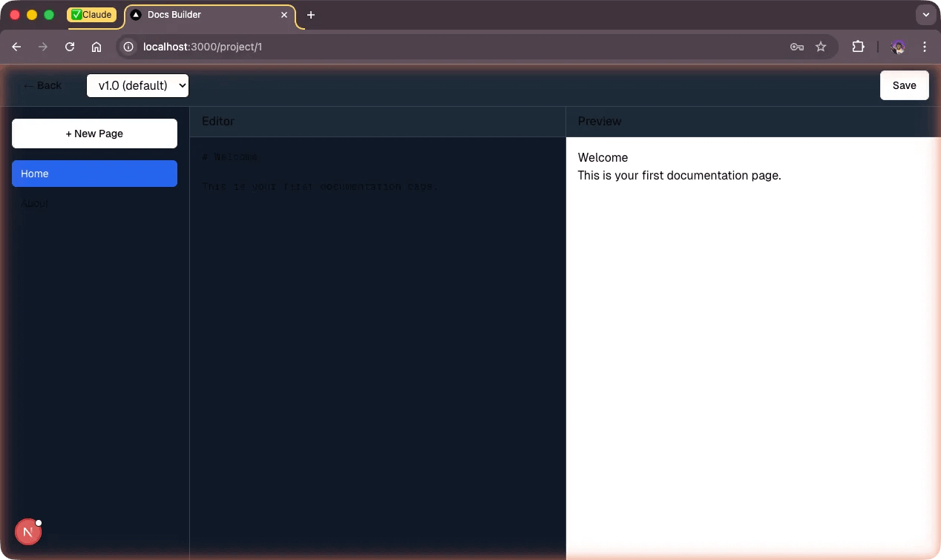The height and width of the screenshot is (560, 941).
Task: Reload the current browser page
Action: (x=70, y=47)
